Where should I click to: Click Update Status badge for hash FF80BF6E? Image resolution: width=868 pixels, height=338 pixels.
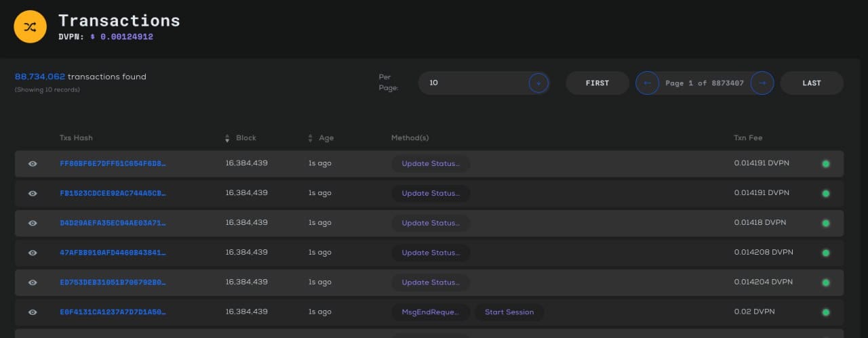431,164
